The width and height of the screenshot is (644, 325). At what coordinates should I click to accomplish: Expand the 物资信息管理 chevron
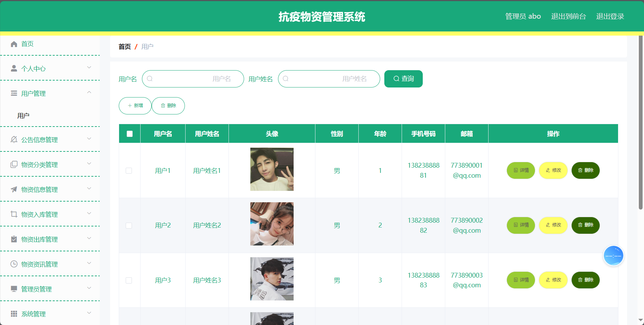(89, 188)
